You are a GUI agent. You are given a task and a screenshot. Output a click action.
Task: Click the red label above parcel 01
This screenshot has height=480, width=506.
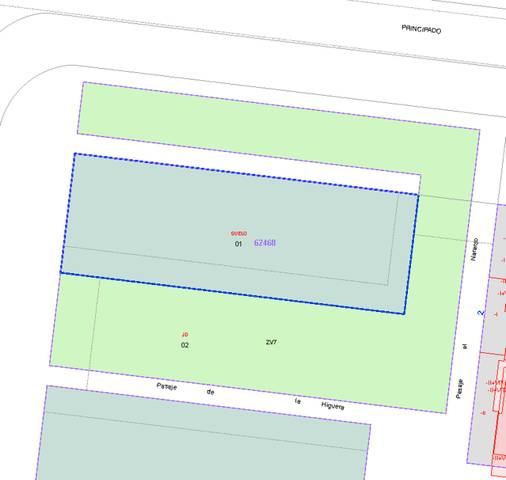[239, 233]
